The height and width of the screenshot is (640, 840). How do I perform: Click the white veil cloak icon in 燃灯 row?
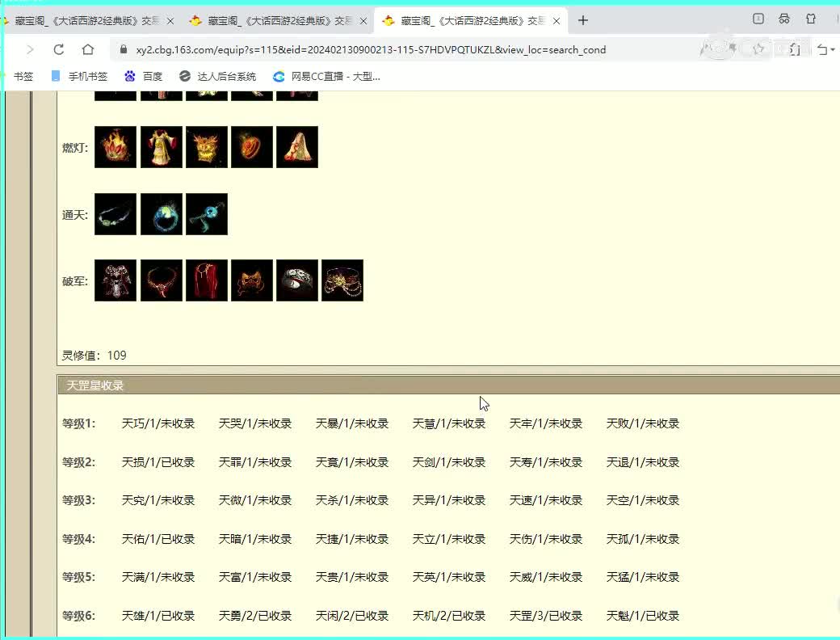[x=297, y=147]
